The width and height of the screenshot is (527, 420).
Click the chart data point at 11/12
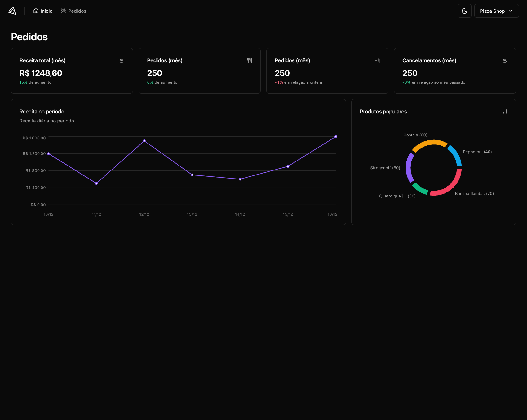click(96, 183)
